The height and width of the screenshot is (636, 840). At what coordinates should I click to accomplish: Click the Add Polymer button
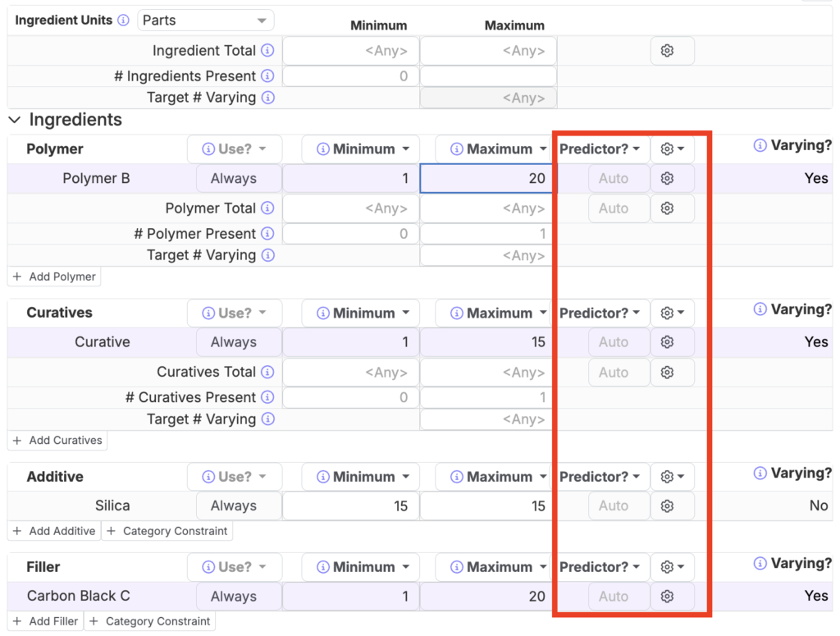pyautogui.click(x=55, y=277)
